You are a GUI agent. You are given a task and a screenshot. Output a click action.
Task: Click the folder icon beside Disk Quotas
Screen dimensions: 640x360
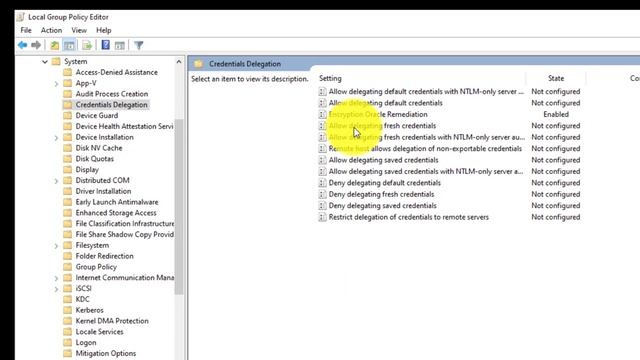[x=68, y=159]
